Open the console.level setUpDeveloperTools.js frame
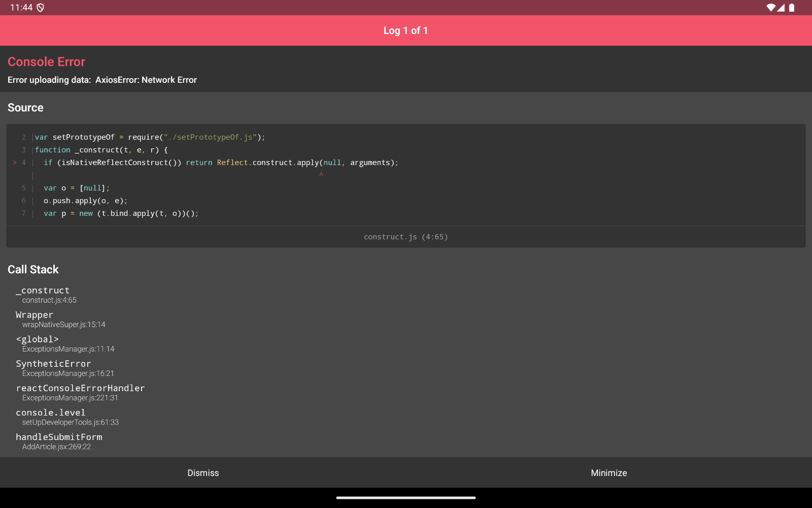812x508 pixels. [67, 417]
